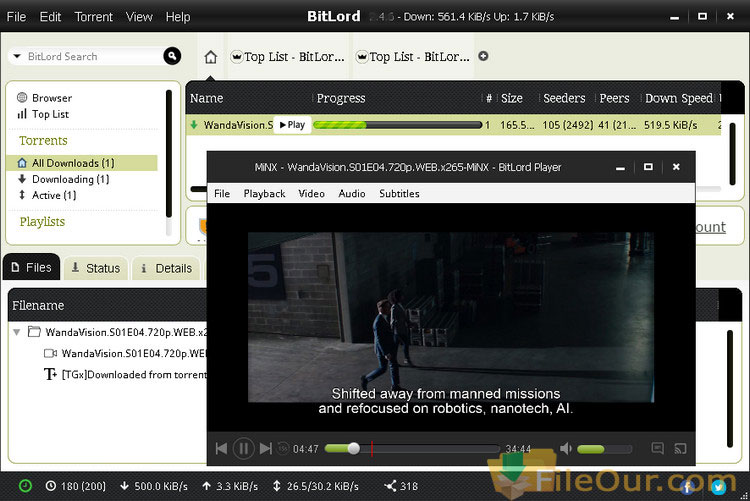Select All Downloads (1) in sidebar
This screenshot has height=501, width=750.
click(x=82, y=163)
